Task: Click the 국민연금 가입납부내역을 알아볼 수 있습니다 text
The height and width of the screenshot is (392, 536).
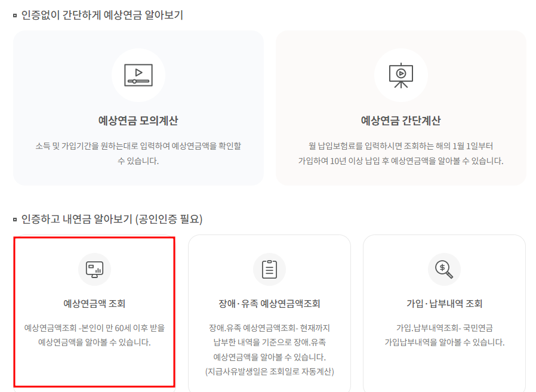Action: pos(445,335)
